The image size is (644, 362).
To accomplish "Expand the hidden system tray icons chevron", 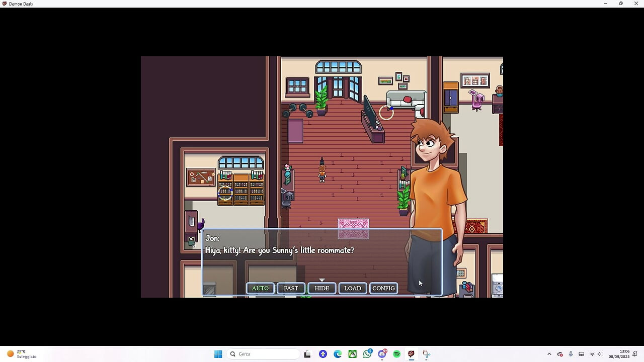I will tap(549, 354).
